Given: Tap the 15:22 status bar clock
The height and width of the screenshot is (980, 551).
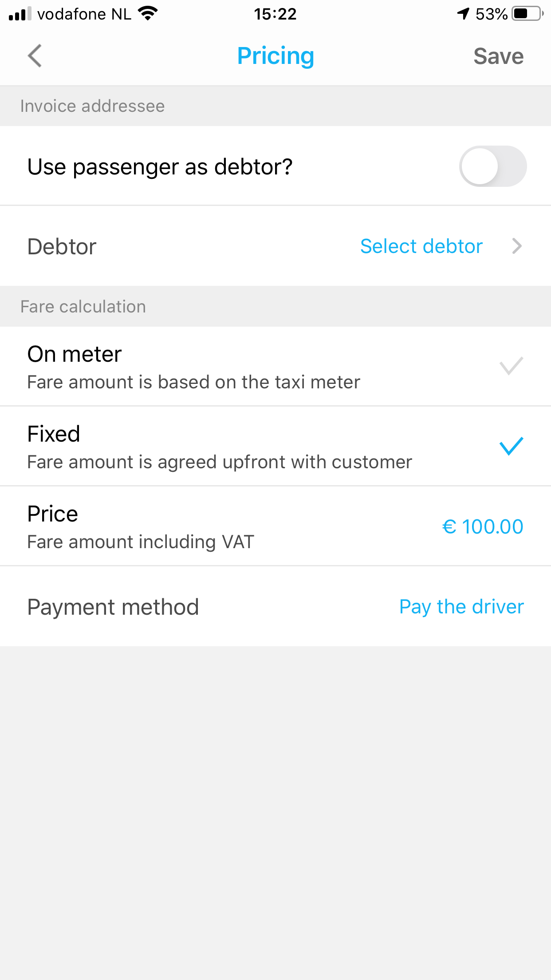Looking at the screenshot, I should [x=275, y=14].
